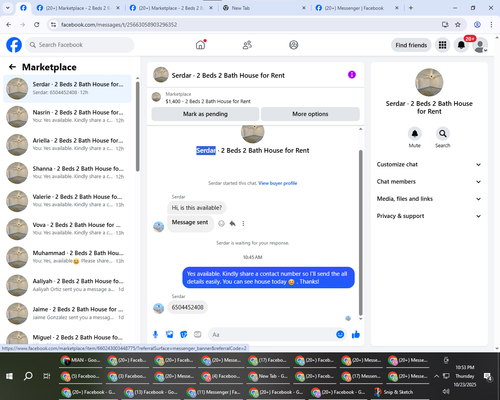Screen dimensions: 500x400
Task: Open the Windows notification center icon
Action: 488,376
